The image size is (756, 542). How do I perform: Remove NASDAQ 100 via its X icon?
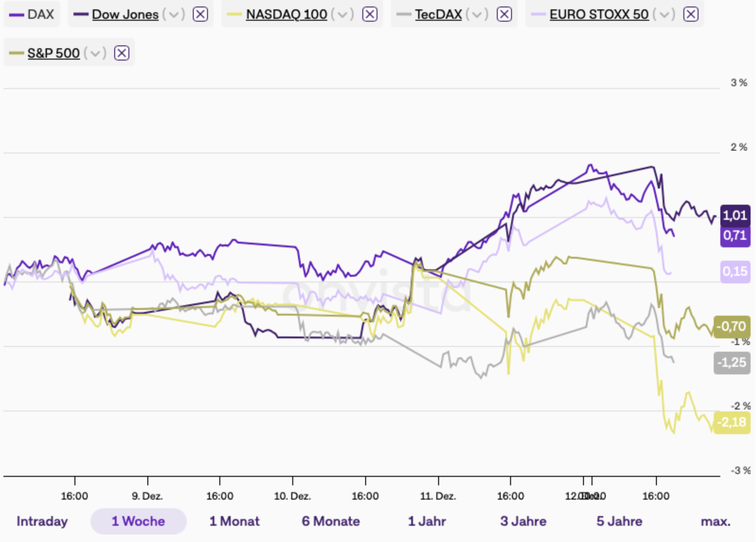[x=370, y=14]
